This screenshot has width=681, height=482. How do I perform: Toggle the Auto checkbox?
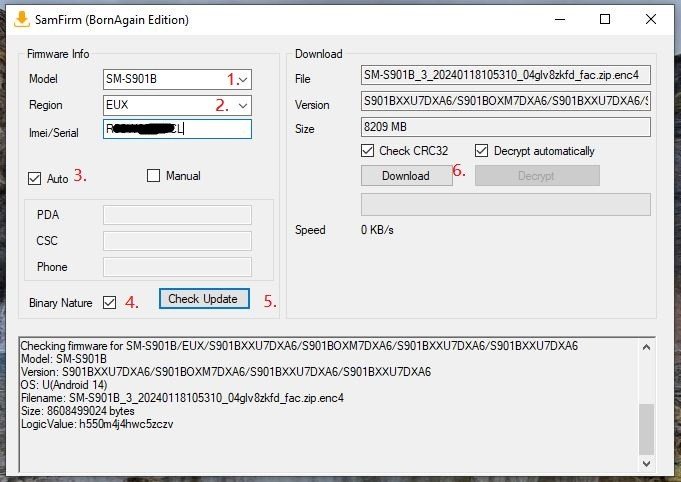pos(36,179)
